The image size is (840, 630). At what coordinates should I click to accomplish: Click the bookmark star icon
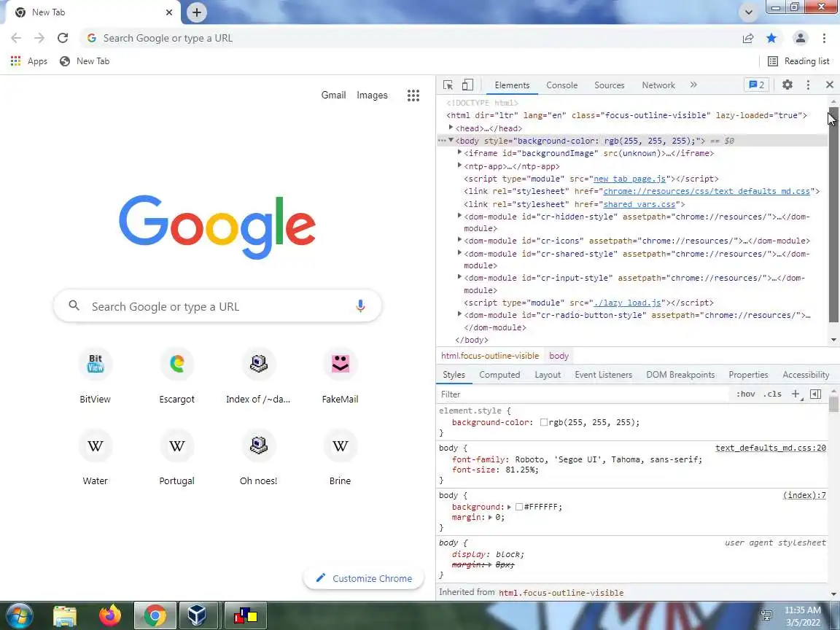(x=771, y=38)
